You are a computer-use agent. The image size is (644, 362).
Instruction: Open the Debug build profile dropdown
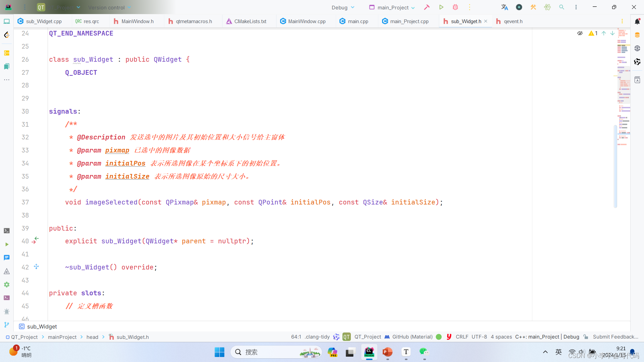[x=343, y=7]
